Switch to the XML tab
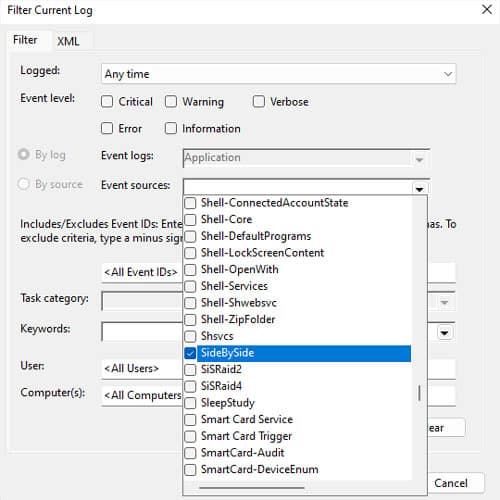The width and height of the screenshot is (500, 500). pyautogui.click(x=68, y=41)
